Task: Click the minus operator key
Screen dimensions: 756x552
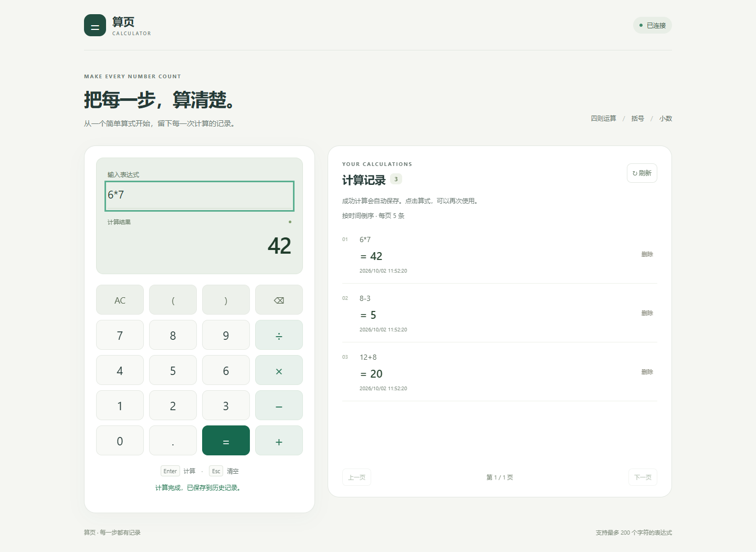Action: click(x=279, y=405)
